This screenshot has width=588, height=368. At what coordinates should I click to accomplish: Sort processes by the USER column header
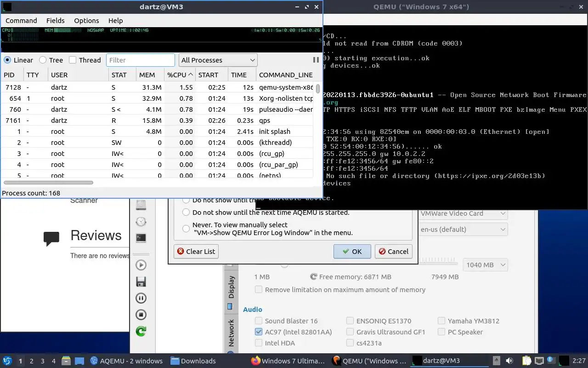[78, 75]
